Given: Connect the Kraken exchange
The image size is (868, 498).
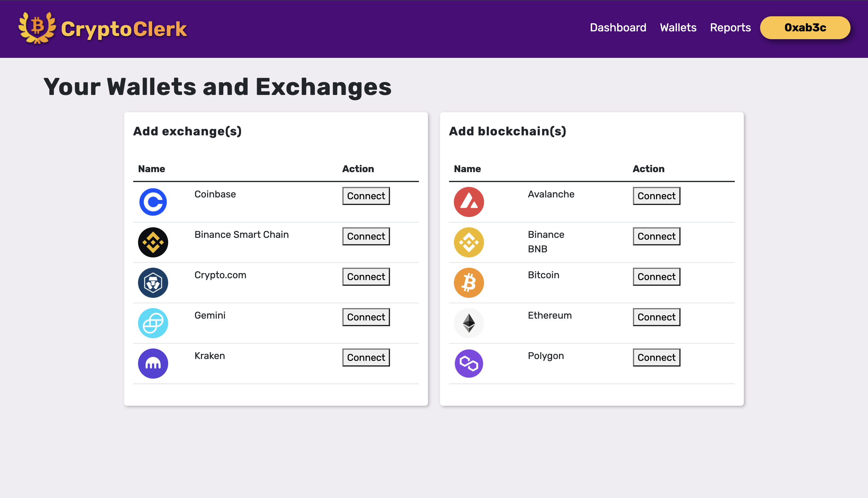Looking at the screenshot, I should tap(366, 357).
